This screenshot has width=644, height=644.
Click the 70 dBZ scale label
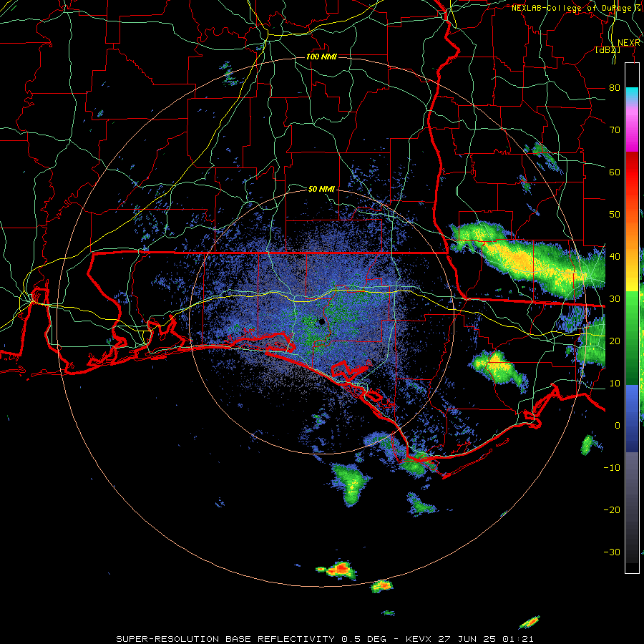click(615, 130)
